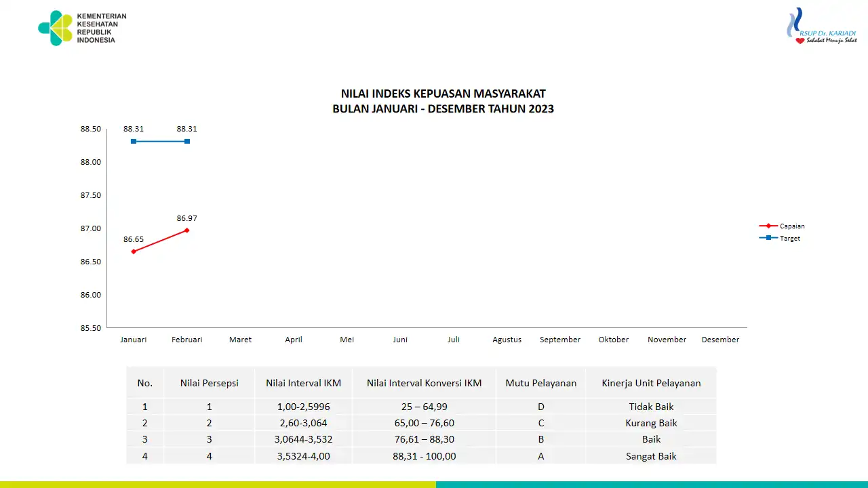Click the 88.31 label above Februari
The image size is (868, 488).
coord(187,129)
